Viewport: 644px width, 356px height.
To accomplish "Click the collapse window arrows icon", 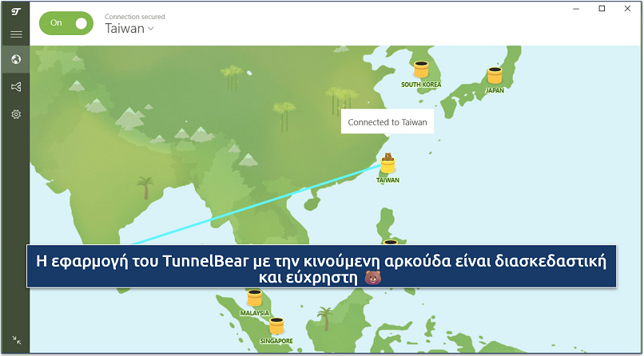I will (15, 340).
